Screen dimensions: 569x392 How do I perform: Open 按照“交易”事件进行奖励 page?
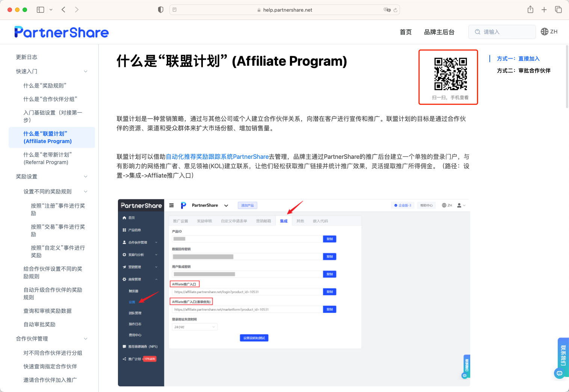click(x=58, y=231)
